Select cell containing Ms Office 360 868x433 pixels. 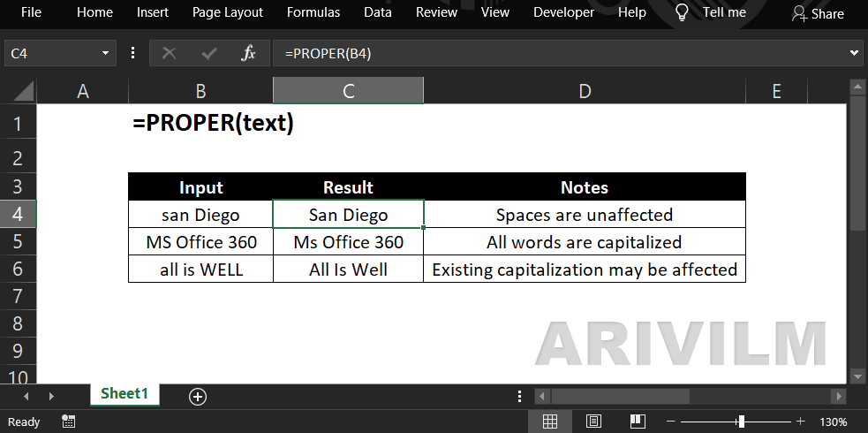click(x=349, y=242)
